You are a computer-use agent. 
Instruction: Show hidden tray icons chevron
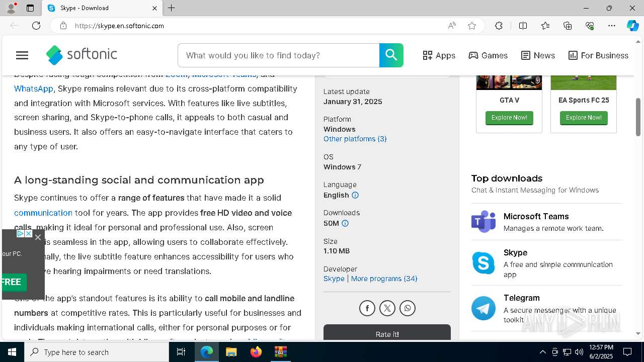[542, 352]
